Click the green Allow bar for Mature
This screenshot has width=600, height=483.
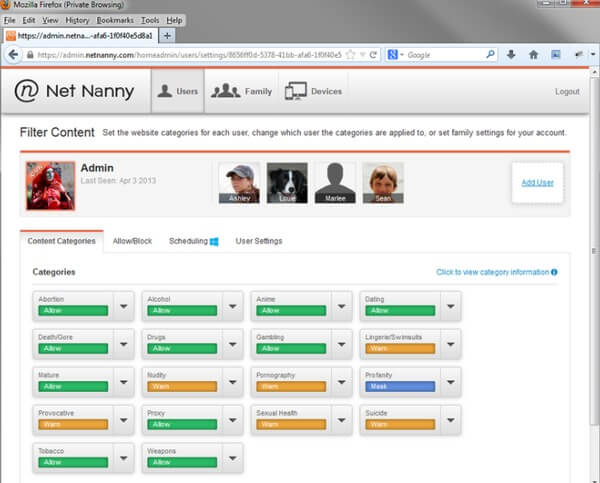73,387
